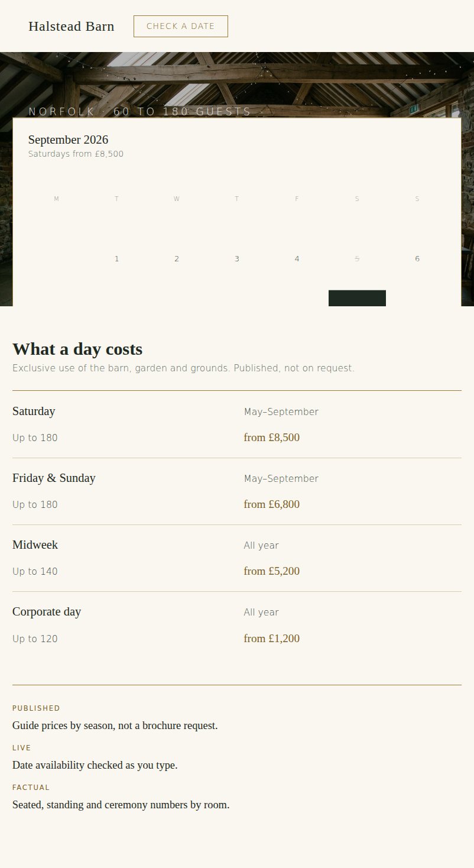Click the from £1,200 Corporate price

coord(272,639)
